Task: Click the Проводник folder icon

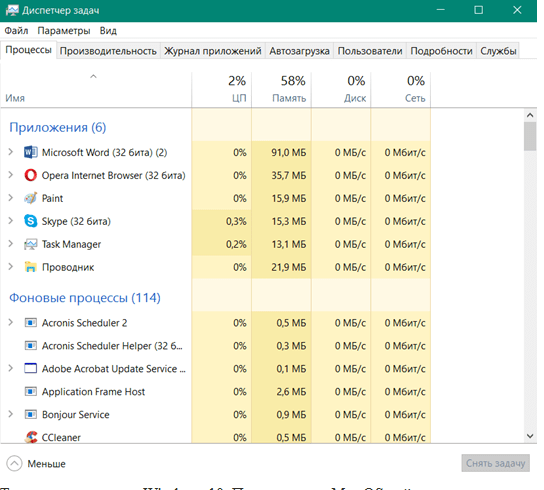Action: pyautogui.click(x=31, y=267)
